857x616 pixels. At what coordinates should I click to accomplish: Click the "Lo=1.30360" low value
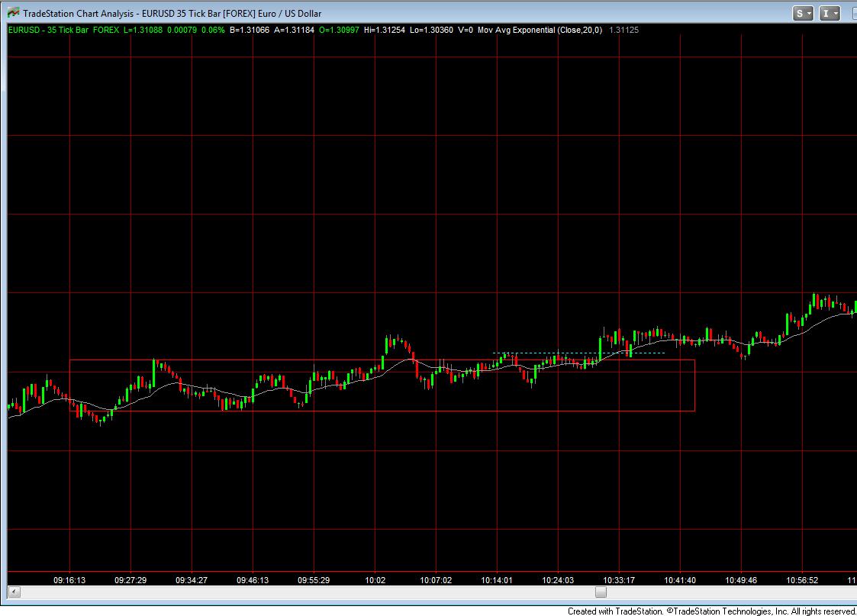pos(431,30)
